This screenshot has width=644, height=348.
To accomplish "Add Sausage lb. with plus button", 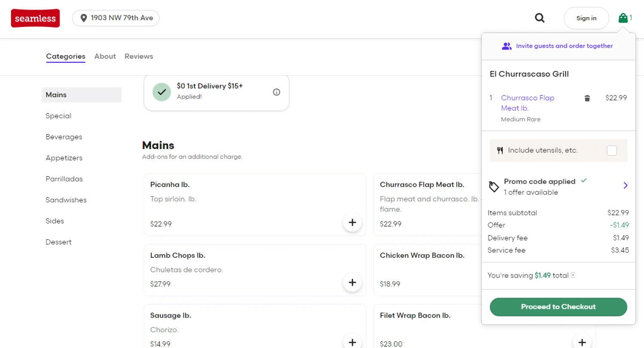I will [x=352, y=342].
